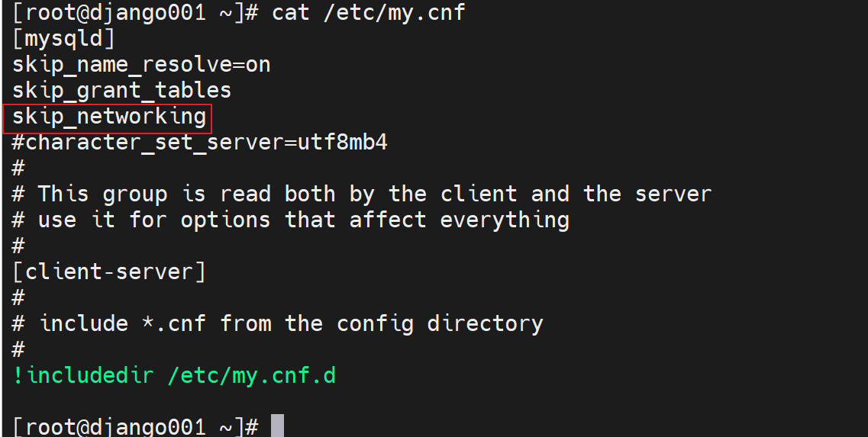Click the skip_grant_tables line

point(121,90)
